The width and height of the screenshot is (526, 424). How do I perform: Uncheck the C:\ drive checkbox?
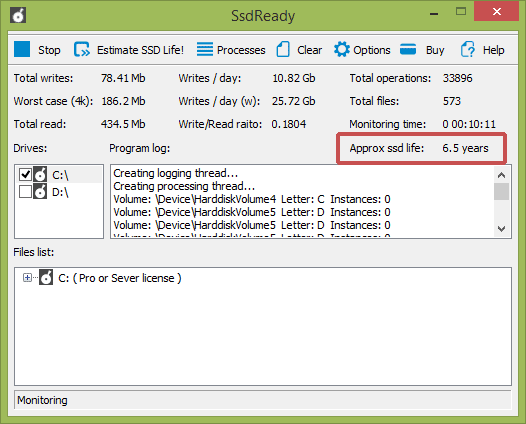pyautogui.click(x=25, y=174)
